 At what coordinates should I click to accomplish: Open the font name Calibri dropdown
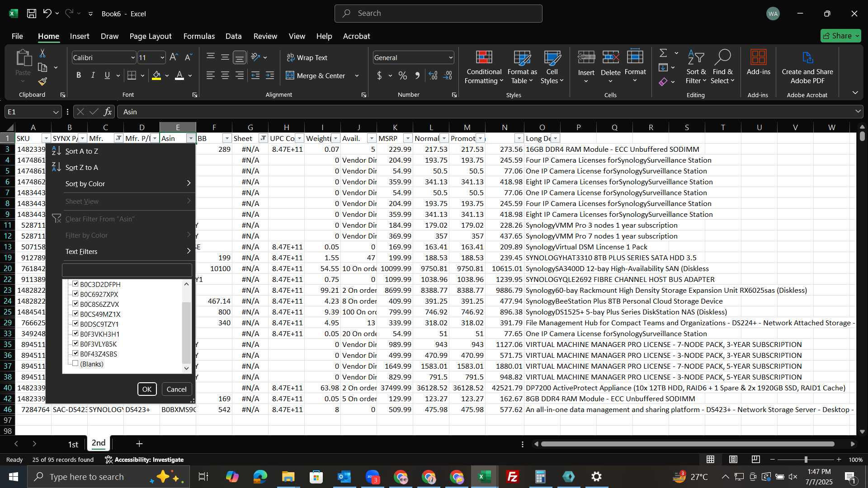132,57
